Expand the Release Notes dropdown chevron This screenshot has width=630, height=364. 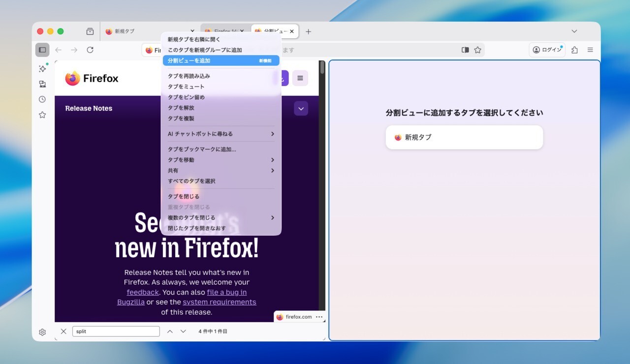(x=301, y=109)
